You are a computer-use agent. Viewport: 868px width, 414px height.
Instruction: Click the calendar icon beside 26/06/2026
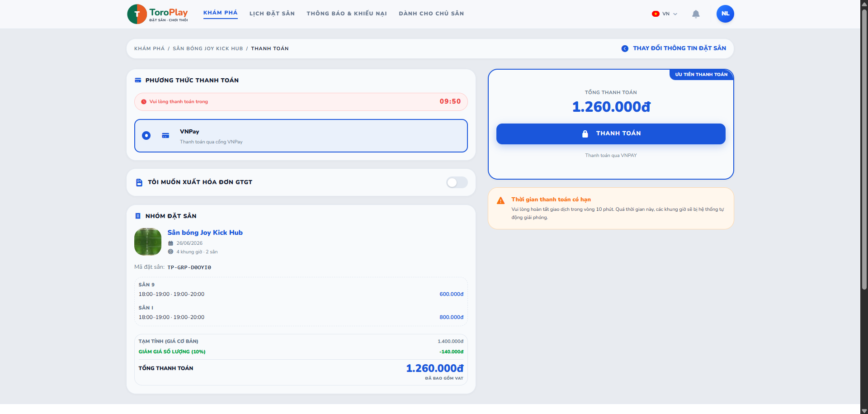[x=170, y=243]
